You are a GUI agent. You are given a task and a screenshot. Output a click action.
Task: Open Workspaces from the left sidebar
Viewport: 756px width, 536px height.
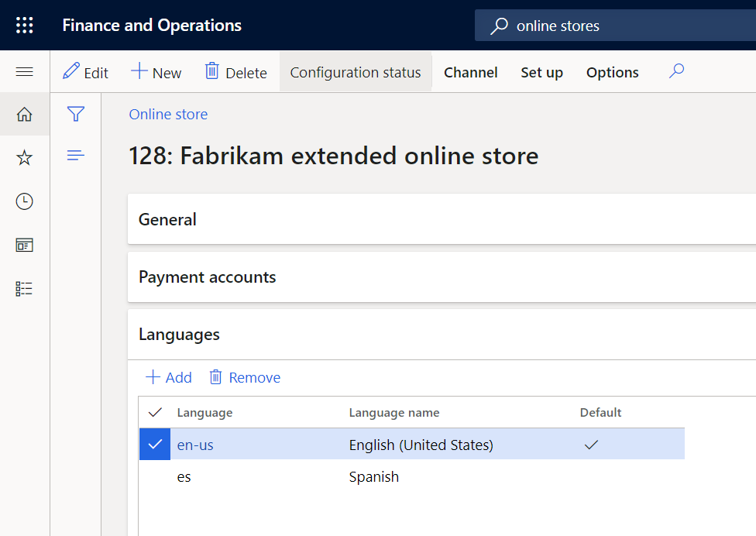(x=24, y=245)
